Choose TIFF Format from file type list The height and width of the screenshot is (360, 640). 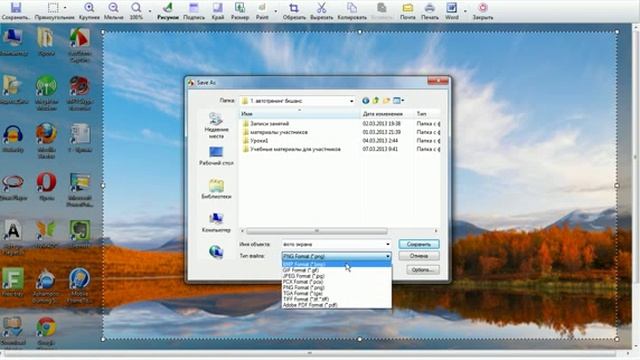coord(337,299)
